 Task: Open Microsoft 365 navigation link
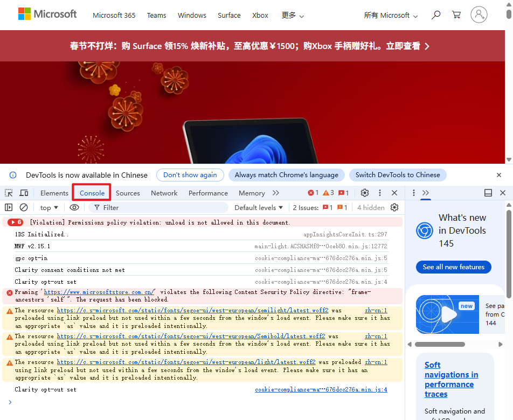[114, 16]
